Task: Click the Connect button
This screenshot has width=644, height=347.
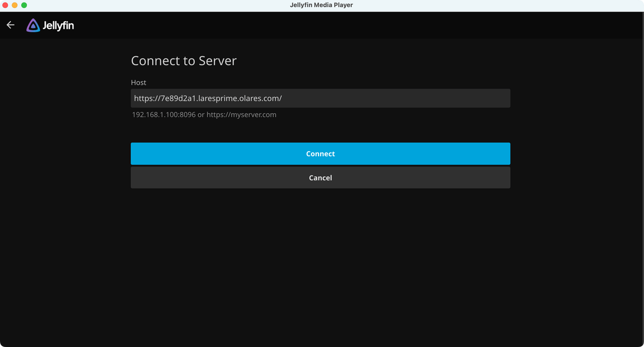Action: tap(320, 154)
